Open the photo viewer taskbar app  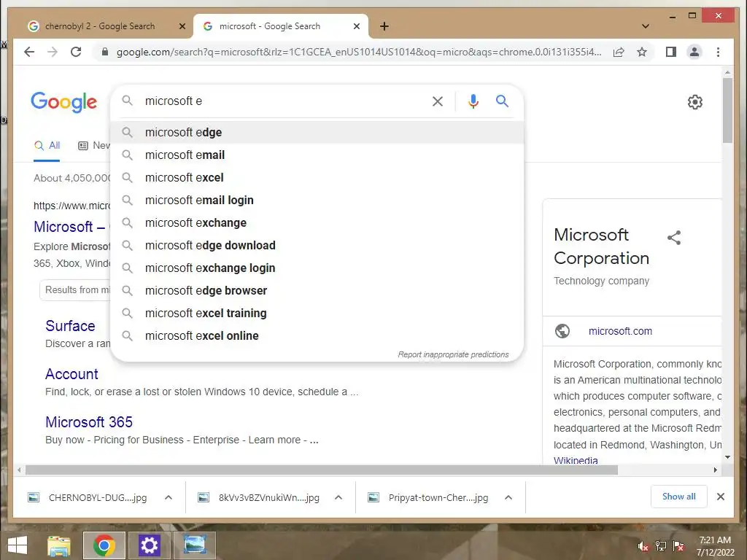(x=194, y=545)
